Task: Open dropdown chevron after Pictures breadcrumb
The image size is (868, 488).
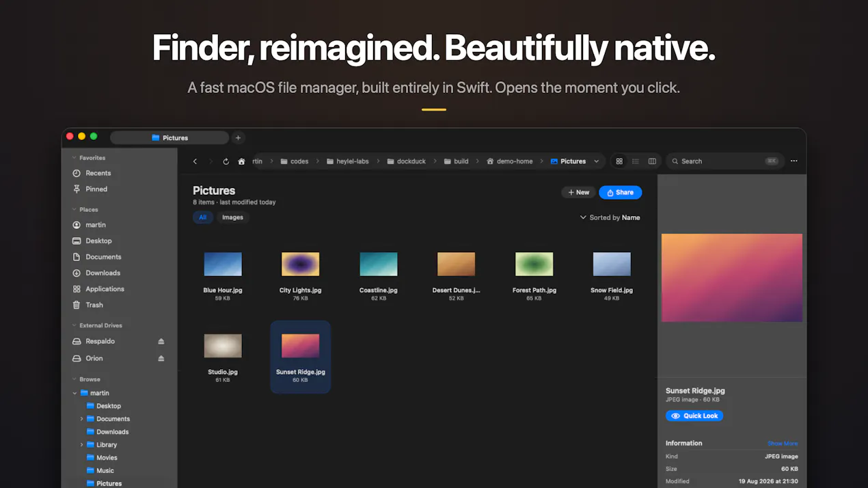Action: tap(596, 161)
